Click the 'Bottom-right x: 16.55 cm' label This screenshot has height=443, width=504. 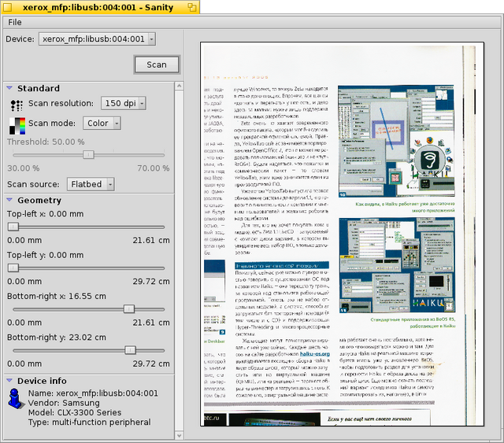pos(56,296)
